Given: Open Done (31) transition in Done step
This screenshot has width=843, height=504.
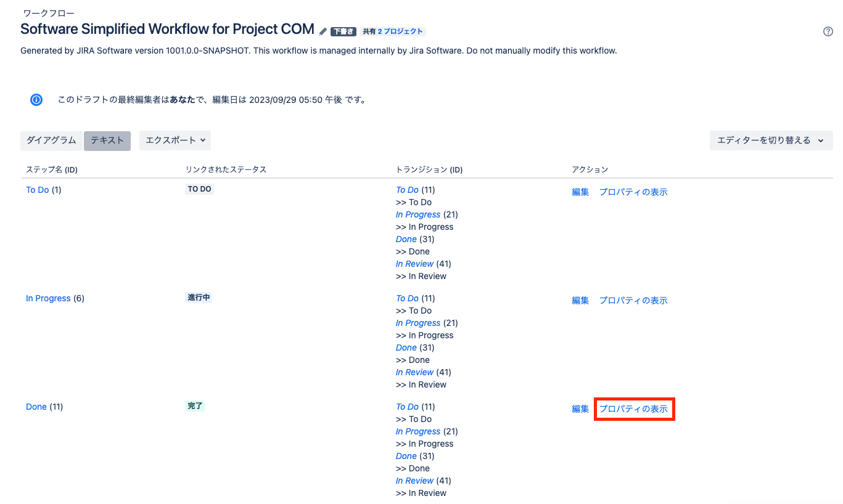Looking at the screenshot, I should point(406,456).
